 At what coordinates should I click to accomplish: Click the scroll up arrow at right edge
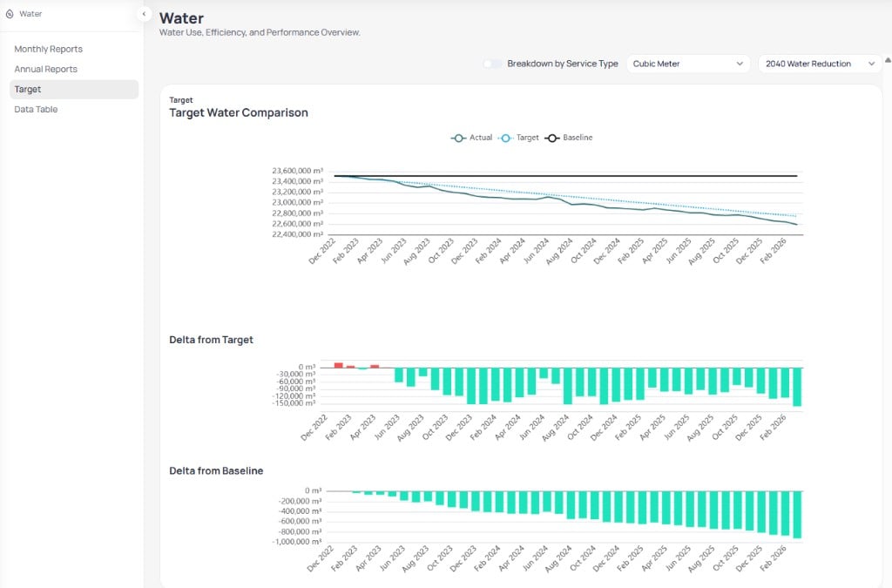point(888,60)
